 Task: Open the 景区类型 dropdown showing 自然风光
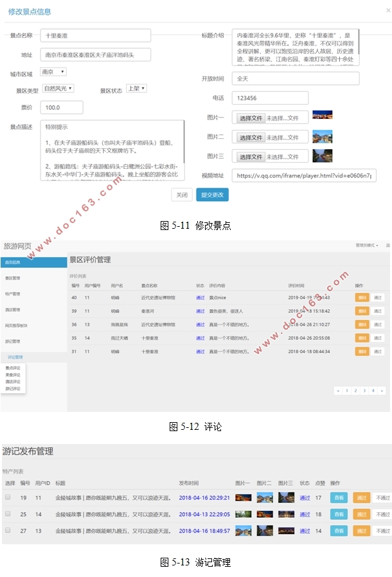pos(58,88)
